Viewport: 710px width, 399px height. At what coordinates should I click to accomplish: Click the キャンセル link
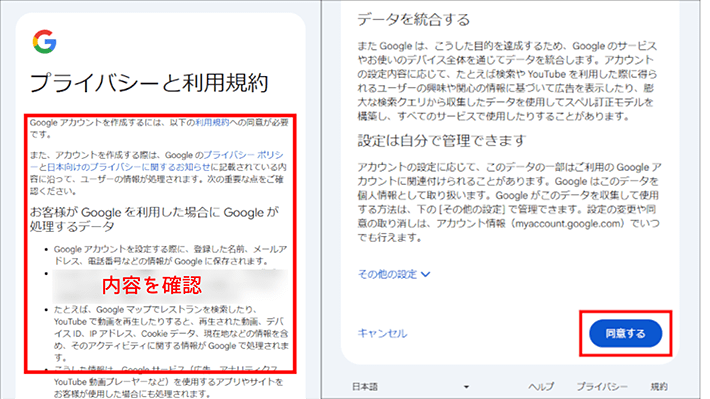pos(382,333)
